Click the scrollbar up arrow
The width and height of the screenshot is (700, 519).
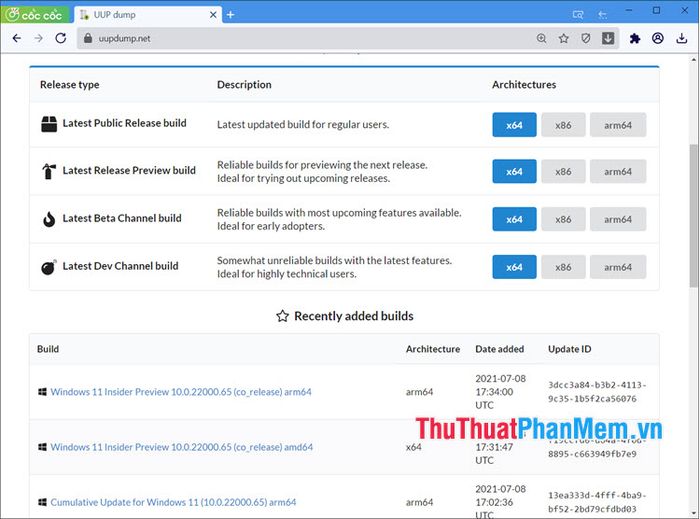pos(693,59)
